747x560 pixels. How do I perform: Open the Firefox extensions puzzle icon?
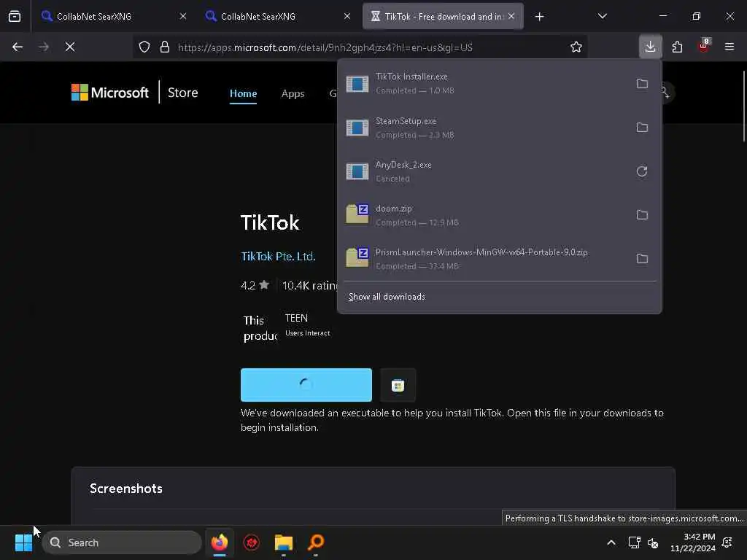[x=677, y=47]
